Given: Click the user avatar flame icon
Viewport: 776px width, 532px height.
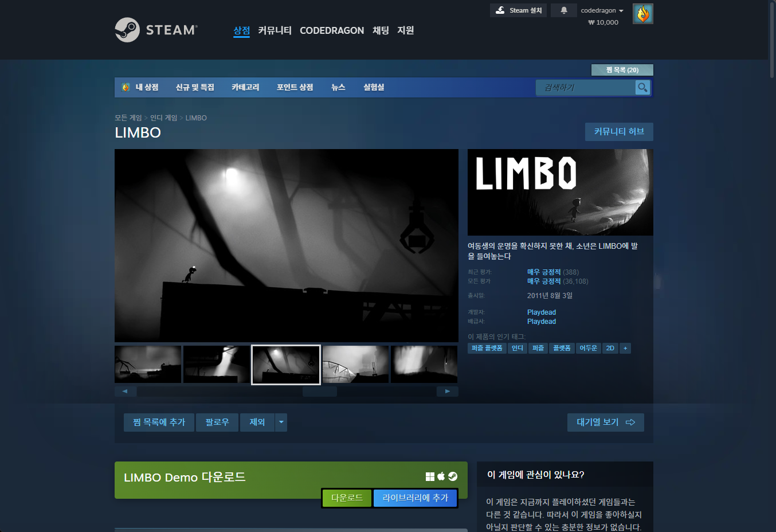Looking at the screenshot, I should pos(643,14).
